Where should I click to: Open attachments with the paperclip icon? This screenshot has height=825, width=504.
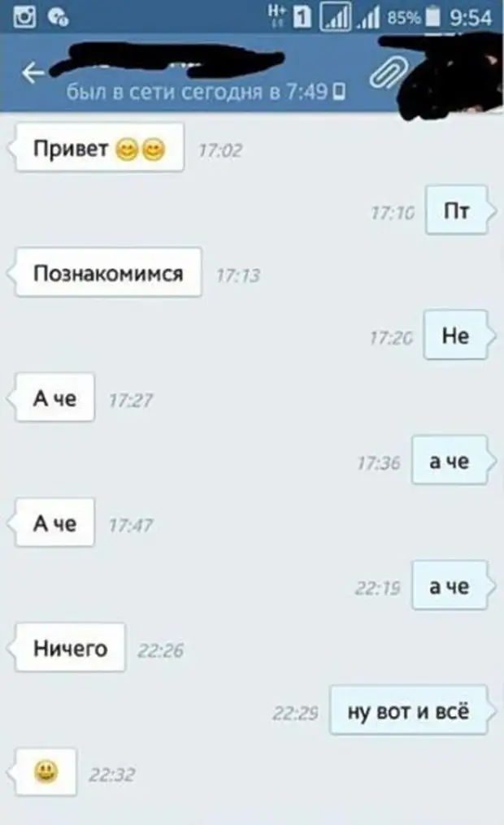point(389,72)
